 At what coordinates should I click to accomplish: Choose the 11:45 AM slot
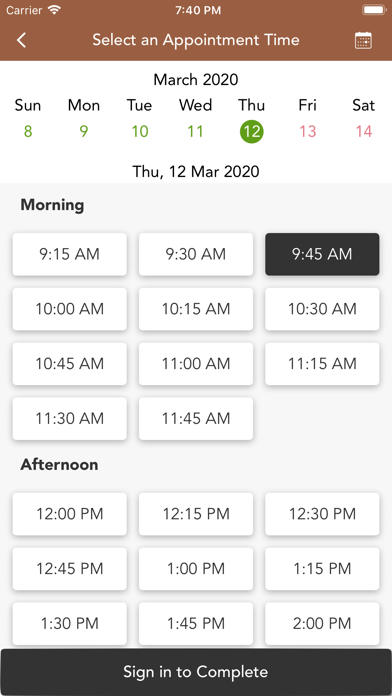click(x=196, y=419)
